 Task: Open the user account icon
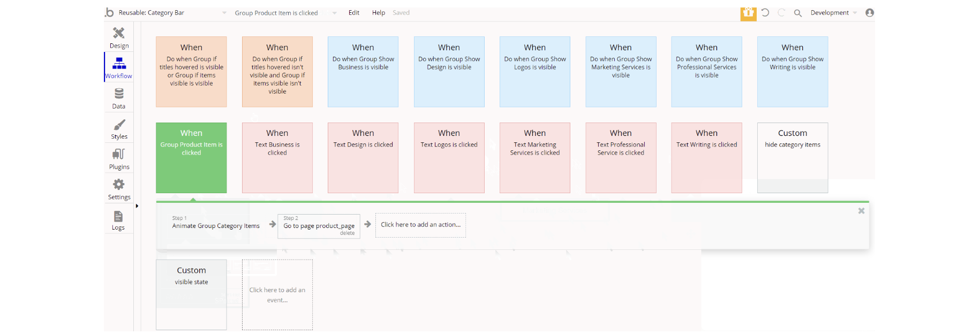870,13
